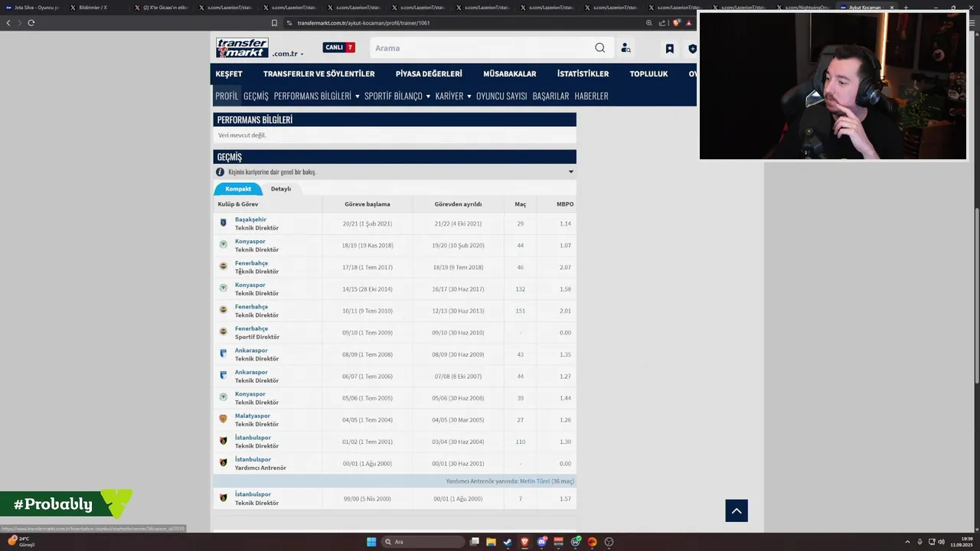
Task: Click the Brave shields lion icon
Action: (676, 23)
